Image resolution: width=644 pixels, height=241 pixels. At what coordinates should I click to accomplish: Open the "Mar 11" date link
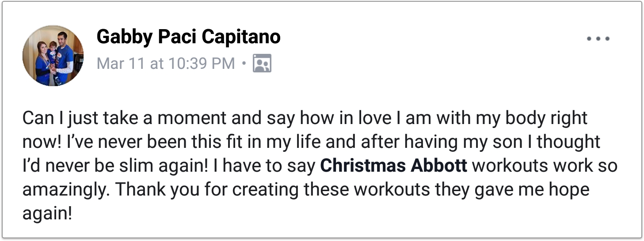[120, 64]
